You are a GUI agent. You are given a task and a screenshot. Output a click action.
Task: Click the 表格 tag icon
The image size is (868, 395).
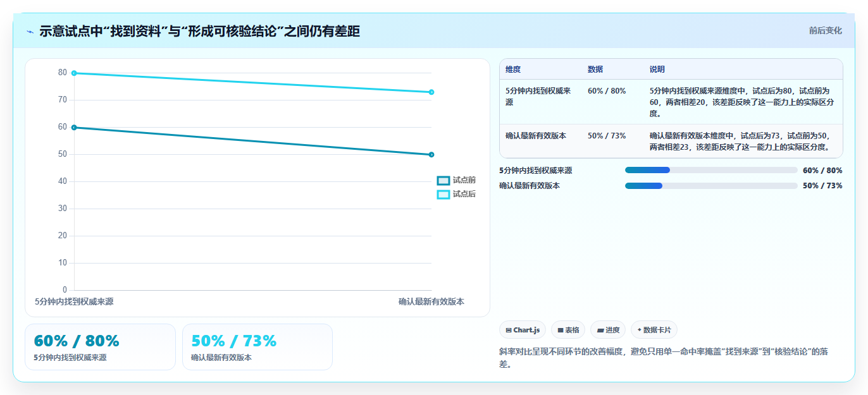click(561, 330)
